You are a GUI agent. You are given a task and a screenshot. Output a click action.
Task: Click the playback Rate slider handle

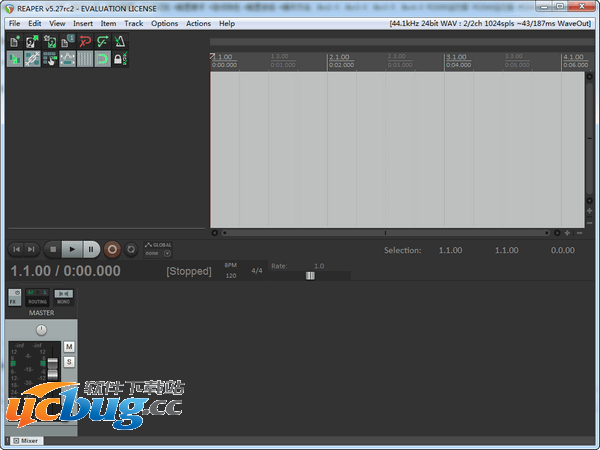click(x=310, y=276)
